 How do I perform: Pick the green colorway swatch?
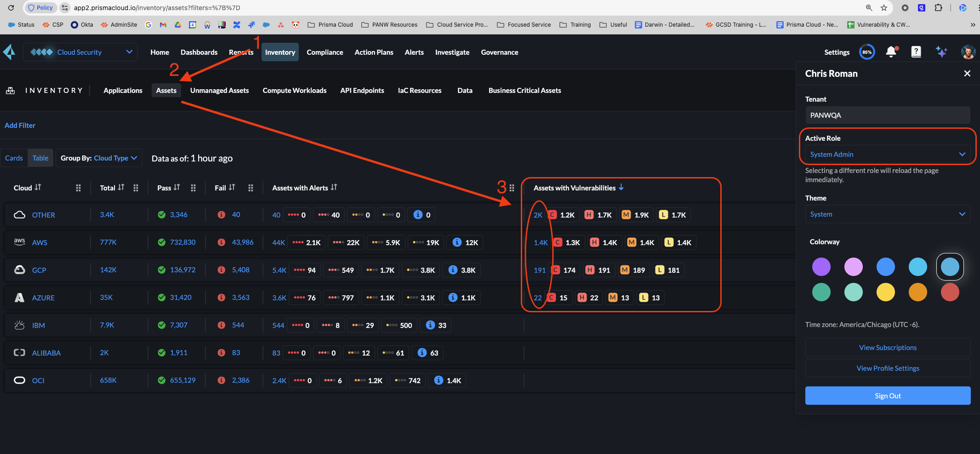(x=821, y=292)
